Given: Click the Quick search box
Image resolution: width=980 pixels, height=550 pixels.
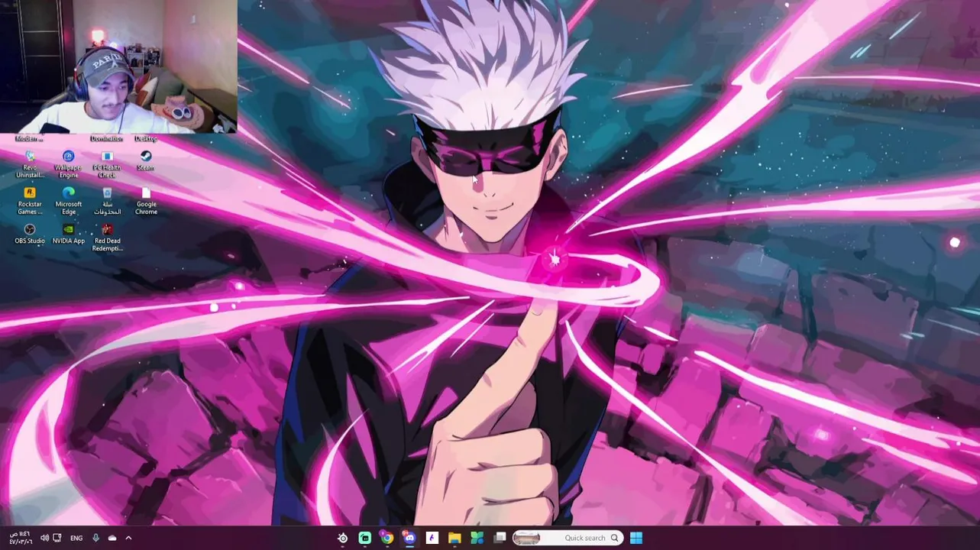Looking at the screenshot, I should 568,538.
